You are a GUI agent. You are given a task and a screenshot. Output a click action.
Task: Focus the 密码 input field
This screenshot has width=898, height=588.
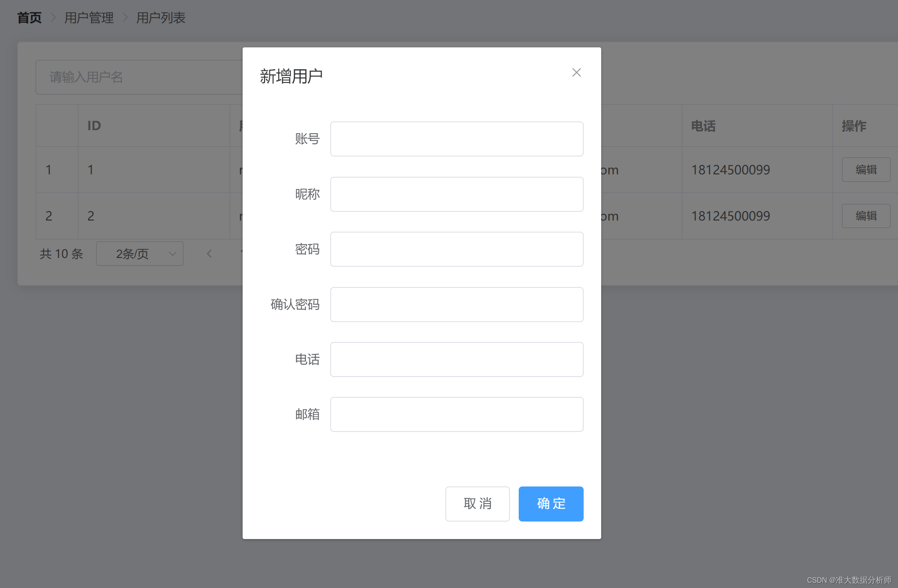pyautogui.click(x=457, y=249)
